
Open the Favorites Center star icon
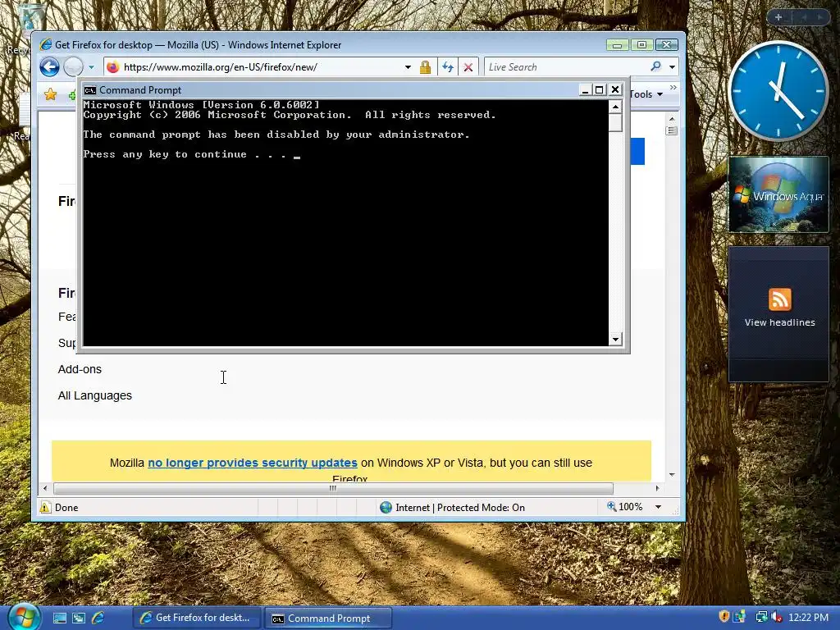pyautogui.click(x=50, y=94)
